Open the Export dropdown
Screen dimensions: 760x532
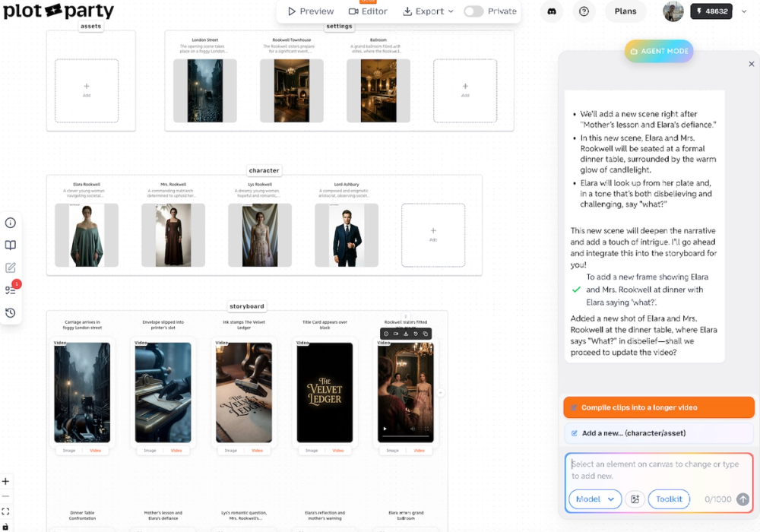[x=428, y=11]
